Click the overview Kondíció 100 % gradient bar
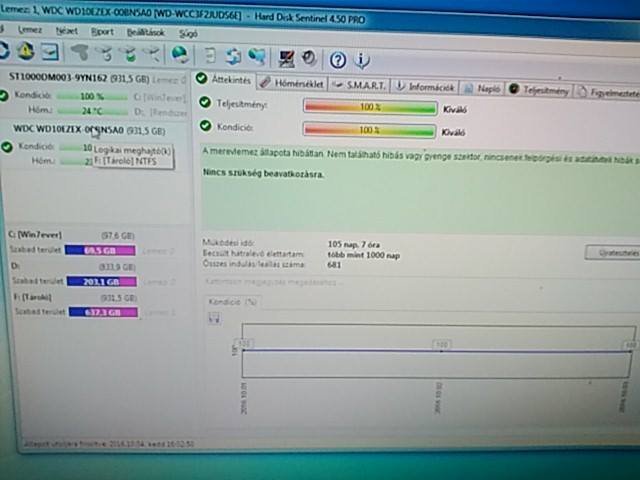This screenshot has width=640, height=480. (369, 130)
